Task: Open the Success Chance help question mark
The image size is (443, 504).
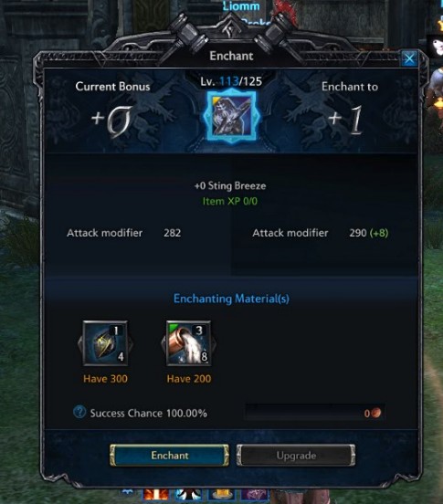Action: [x=79, y=412]
